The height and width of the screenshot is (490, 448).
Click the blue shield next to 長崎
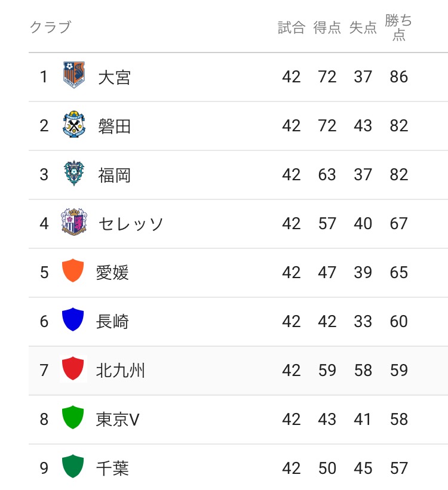(x=73, y=321)
